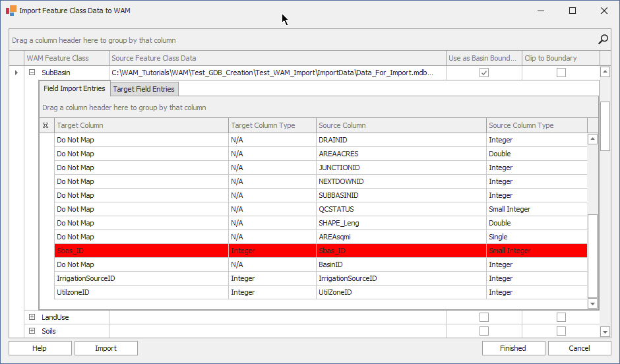Select IrrigationSourceID target column cell
The width and height of the screenshot is (620, 364).
(142, 278)
